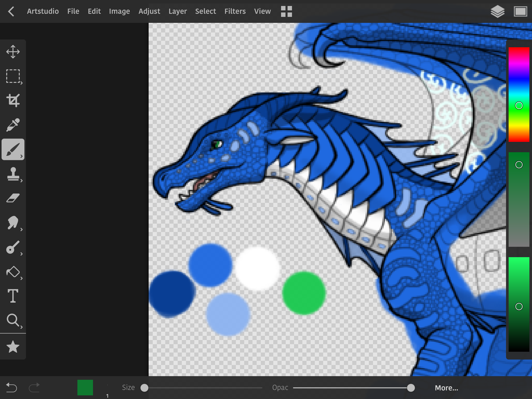Expand the Paint Bucket tool variants

click(13, 272)
